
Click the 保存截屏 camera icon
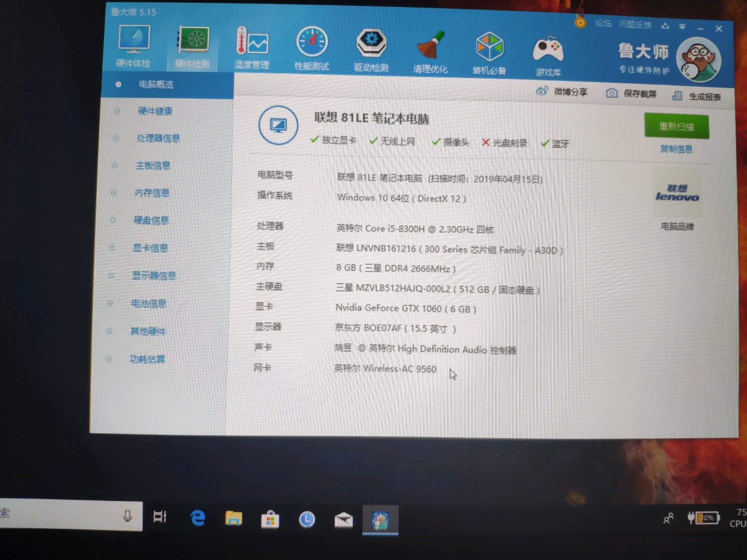point(612,93)
